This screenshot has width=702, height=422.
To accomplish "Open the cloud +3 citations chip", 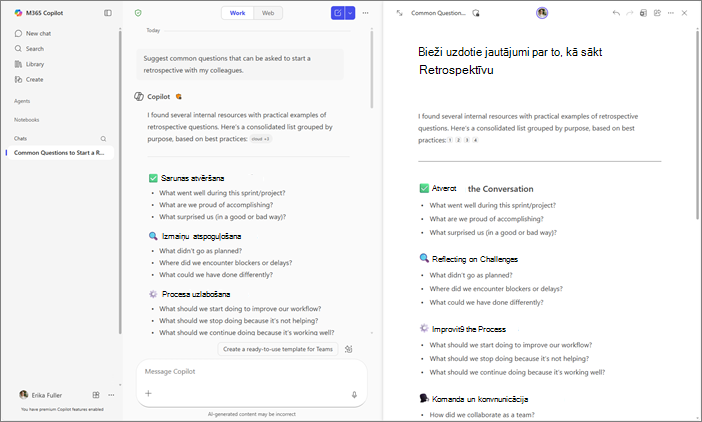I will point(261,139).
